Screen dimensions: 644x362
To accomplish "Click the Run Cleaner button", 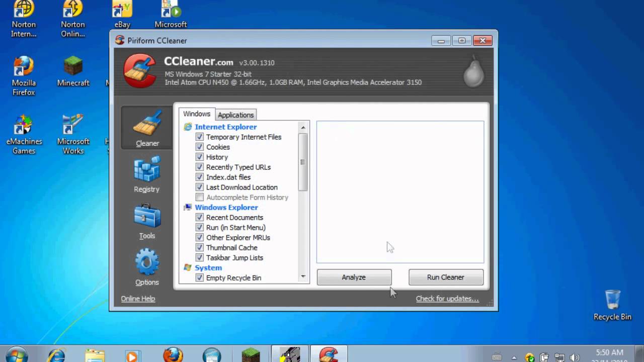I will tap(446, 277).
